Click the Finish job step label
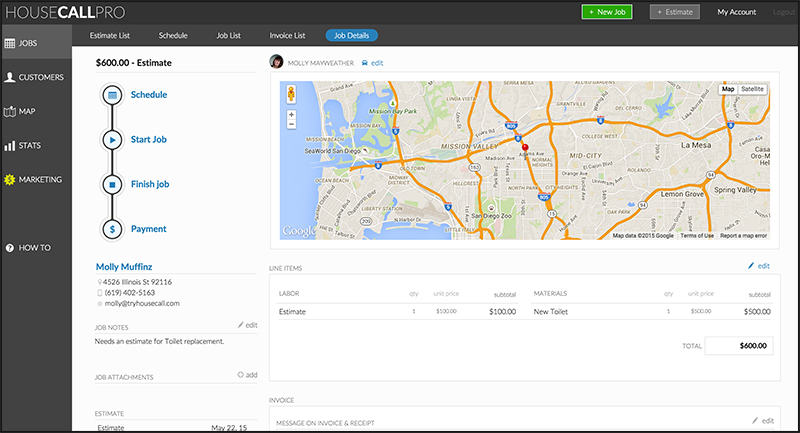 tap(150, 184)
